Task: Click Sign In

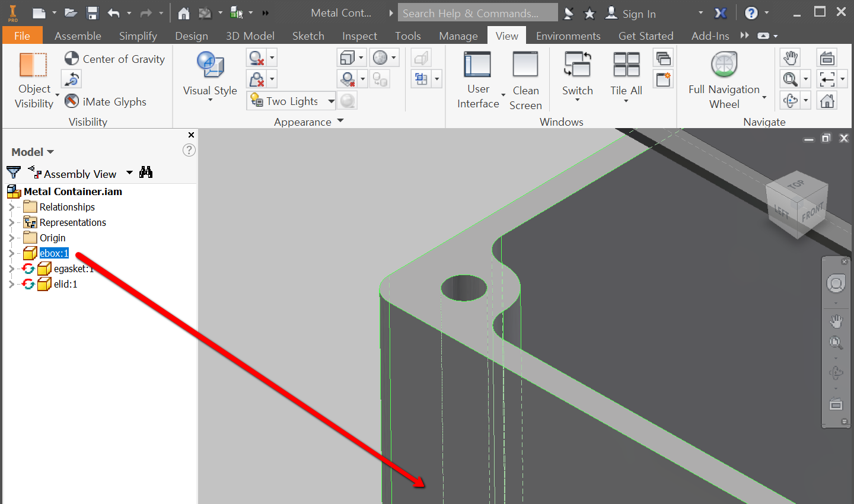Action: click(x=638, y=13)
